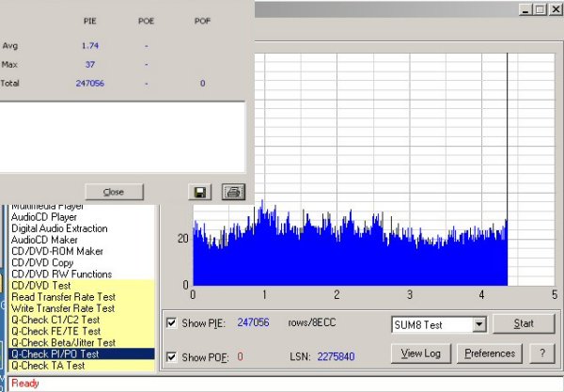Click the PIE total value 247056 in dialog
Viewport: 564px width, 392px height.
90,84
